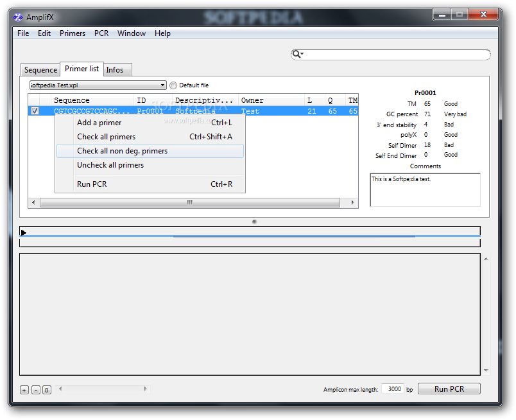The height and width of the screenshot is (420, 516).
Task: Select the Primer list tab
Action: tap(82, 69)
